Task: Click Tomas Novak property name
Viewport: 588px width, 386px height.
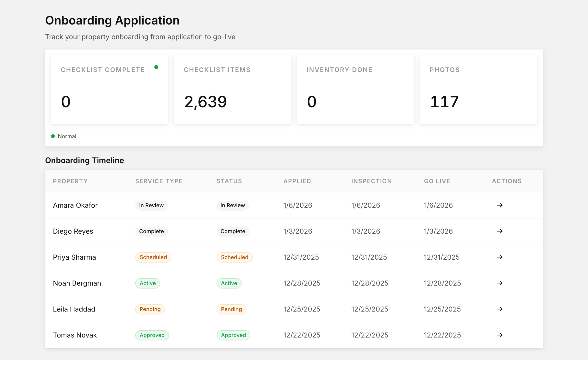Action: click(75, 335)
